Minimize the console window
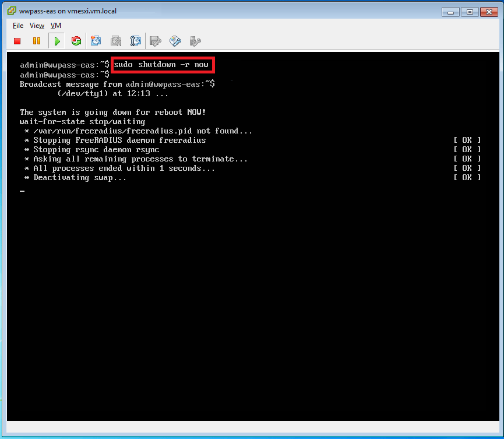This screenshot has width=504, height=439. point(449,11)
